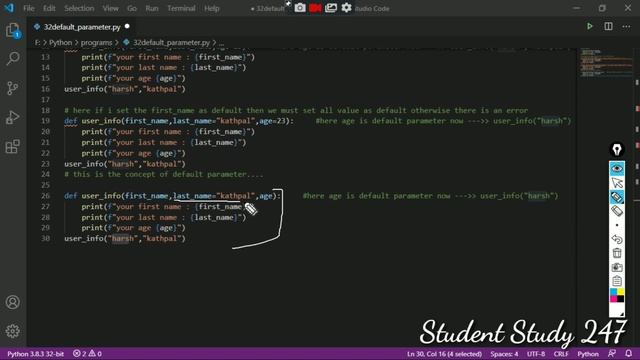The height and width of the screenshot is (360, 640).
Task: Click line number 26 in gutter
Action: click(x=45, y=196)
